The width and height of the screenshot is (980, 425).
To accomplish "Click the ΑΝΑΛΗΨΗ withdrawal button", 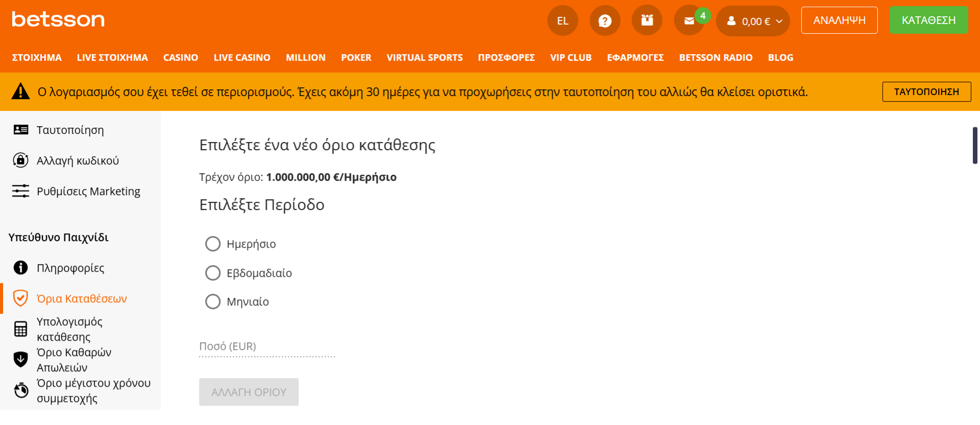I will coord(839,20).
